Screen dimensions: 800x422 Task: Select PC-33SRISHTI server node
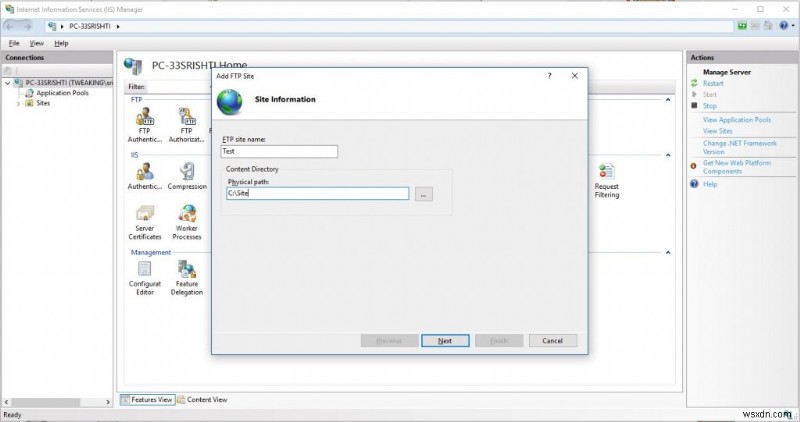[69, 83]
